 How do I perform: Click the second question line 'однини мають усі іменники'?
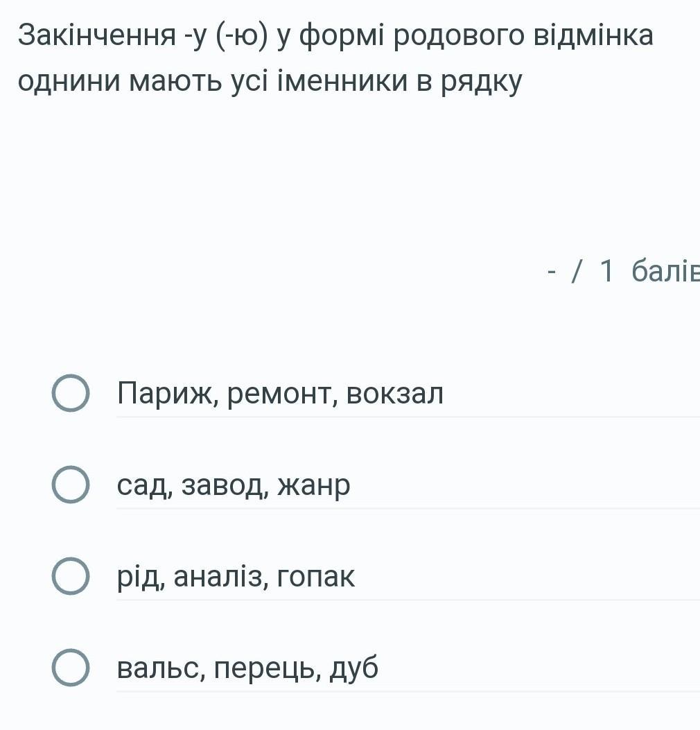216,80
